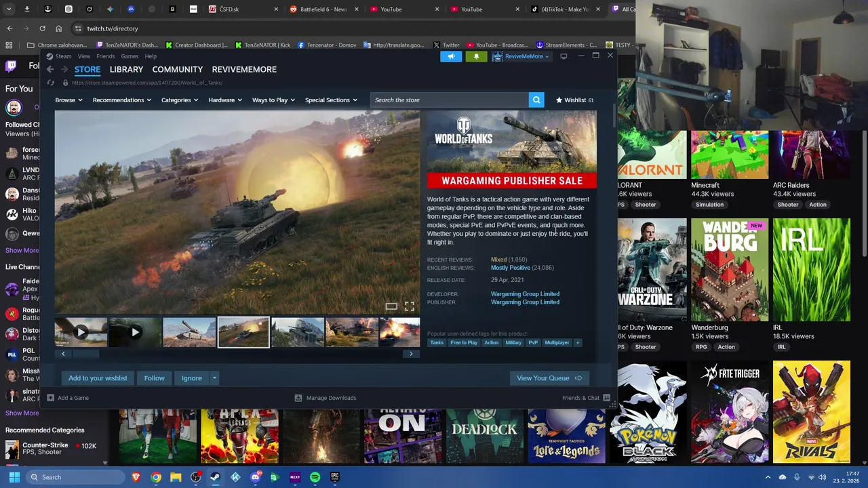Enter Steam Big Picture mode icon
The width and height of the screenshot is (868, 488).
(564, 56)
